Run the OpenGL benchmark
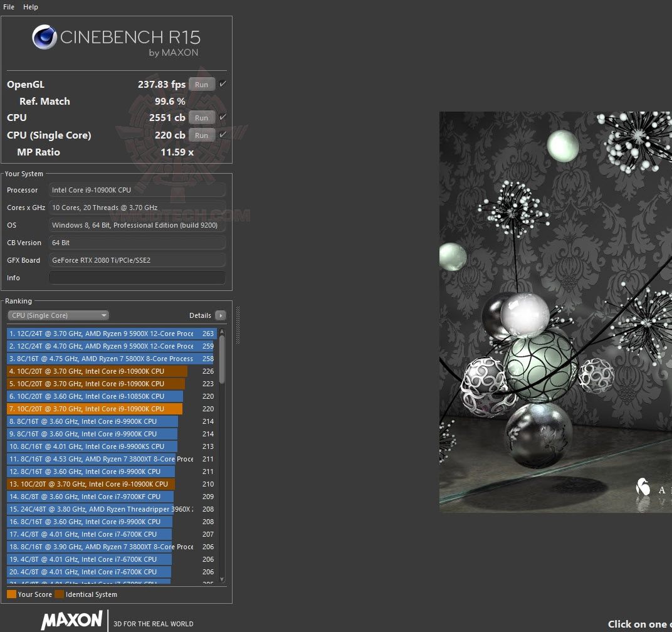This screenshot has width=672, height=632. (201, 85)
